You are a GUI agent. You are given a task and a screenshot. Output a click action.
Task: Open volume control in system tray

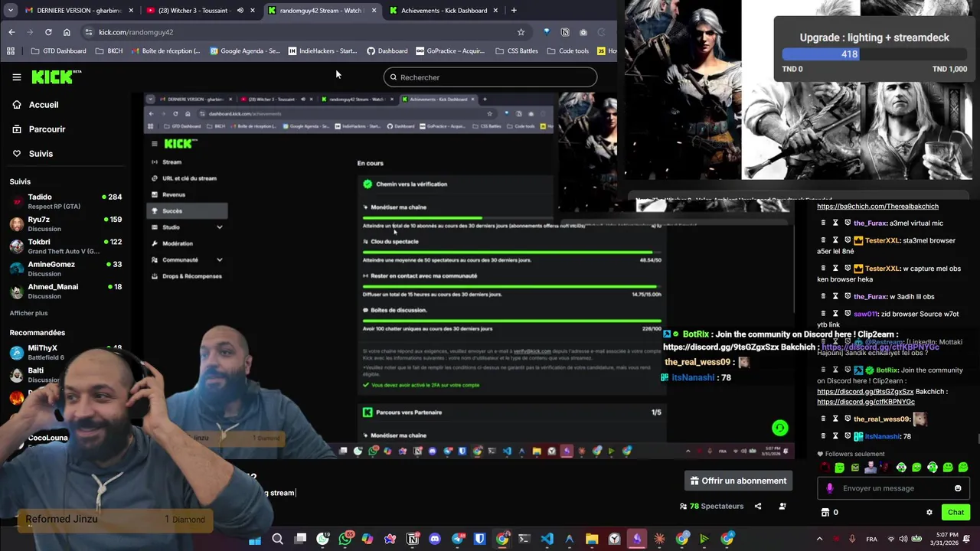902,540
